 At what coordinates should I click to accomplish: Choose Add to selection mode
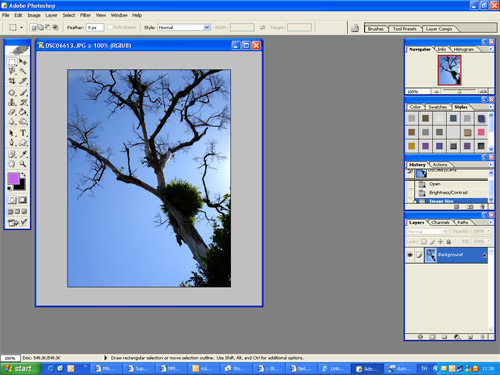40,27
